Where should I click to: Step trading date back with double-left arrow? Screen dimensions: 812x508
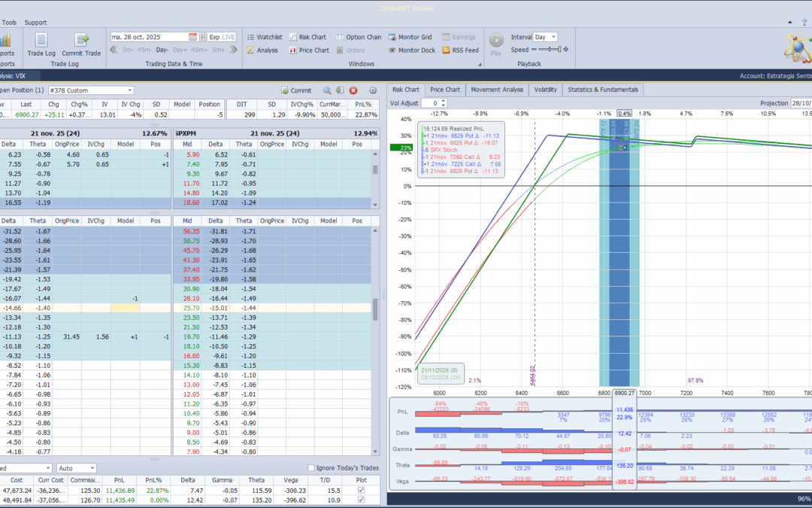tap(114, 50)
